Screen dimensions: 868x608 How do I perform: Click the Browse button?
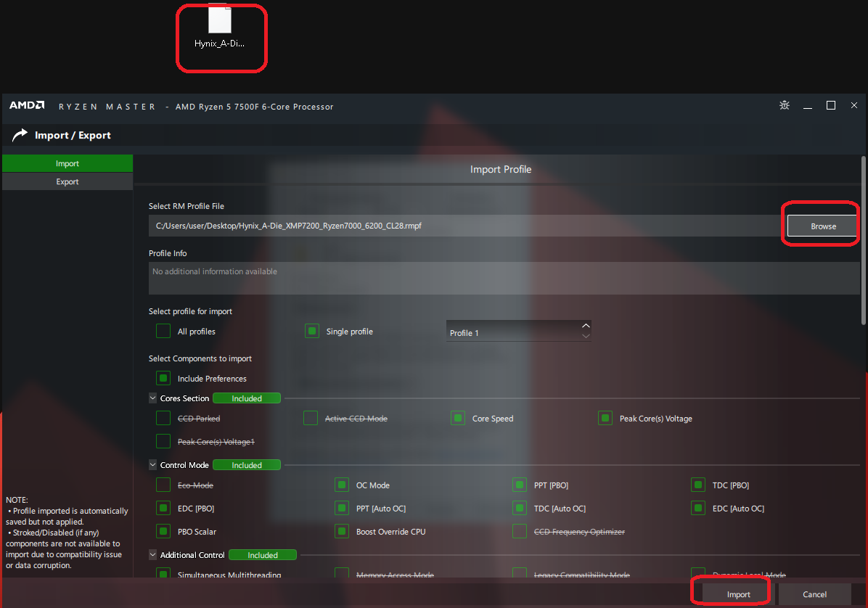click(x=822, y=226)
